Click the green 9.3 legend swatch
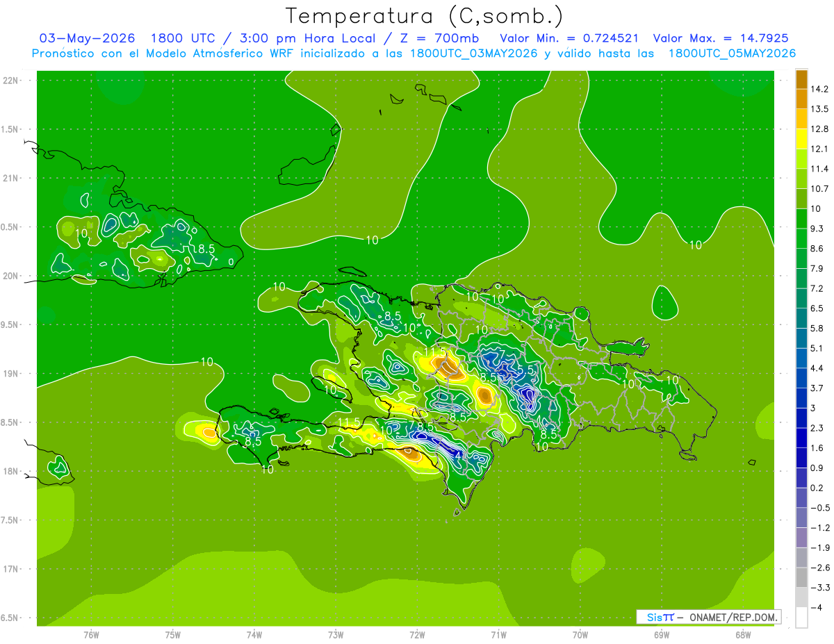Screen dimensions: 834x644 (801, 219)
